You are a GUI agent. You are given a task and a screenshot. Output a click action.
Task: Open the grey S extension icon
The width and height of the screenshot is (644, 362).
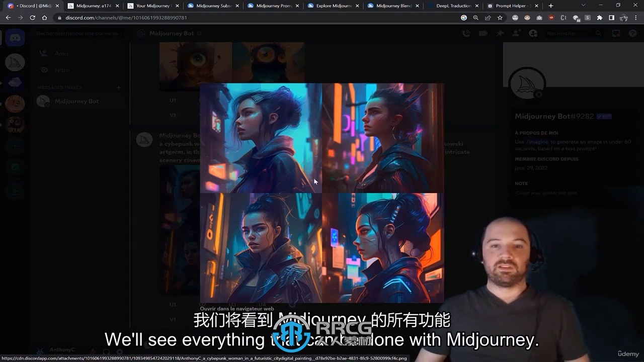(588, 18)
